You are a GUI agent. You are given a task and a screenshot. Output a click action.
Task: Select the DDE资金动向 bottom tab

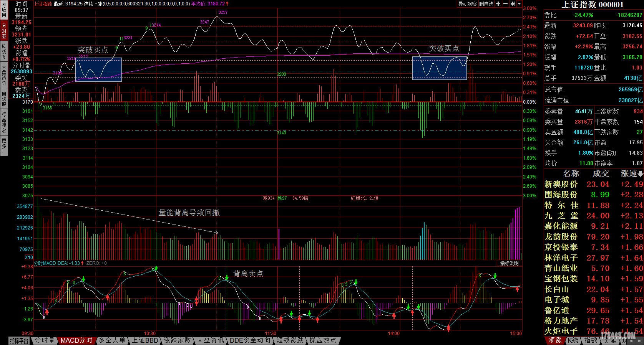[x=250, y=340]
